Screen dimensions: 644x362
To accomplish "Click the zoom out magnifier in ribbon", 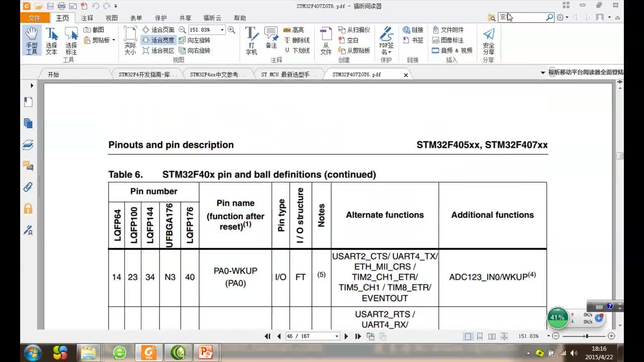I will (x=182, y=30).
